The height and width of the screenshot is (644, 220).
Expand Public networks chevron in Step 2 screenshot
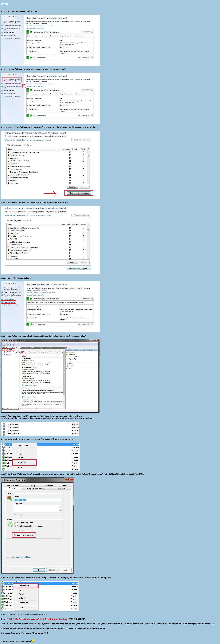pyautogui.click(x=92, y=115)
